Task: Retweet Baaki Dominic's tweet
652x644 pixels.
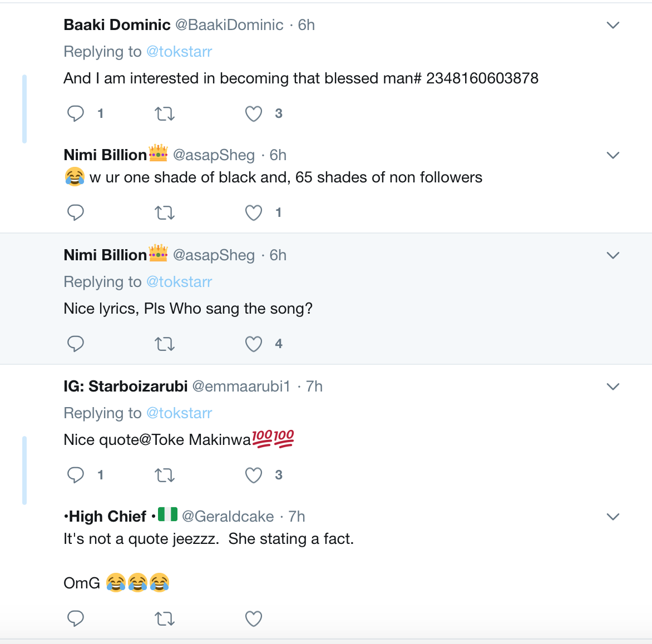Action: [165, 114]
